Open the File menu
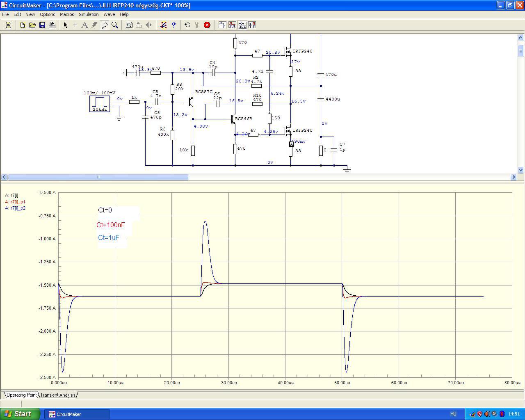 [x=5, y=14]
